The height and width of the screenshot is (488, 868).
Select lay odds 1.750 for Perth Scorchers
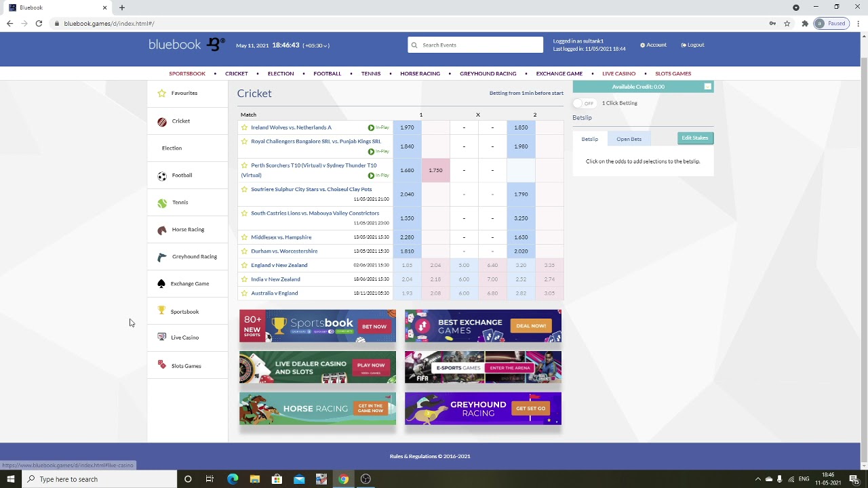tap(435, 170)
